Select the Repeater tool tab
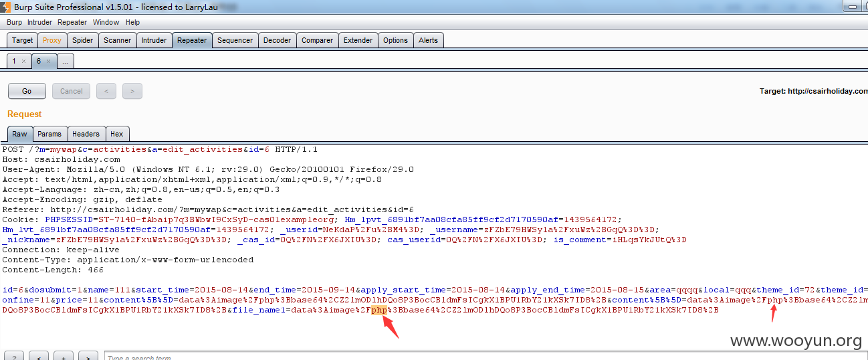The width and height of the screenshot is (868, 360). pyautogui.click(x=192, y=40)
